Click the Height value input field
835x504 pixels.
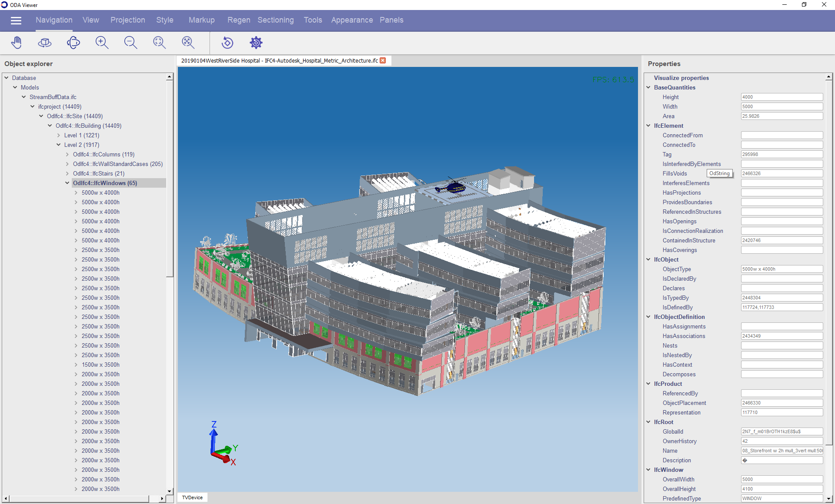coord(782,97)
